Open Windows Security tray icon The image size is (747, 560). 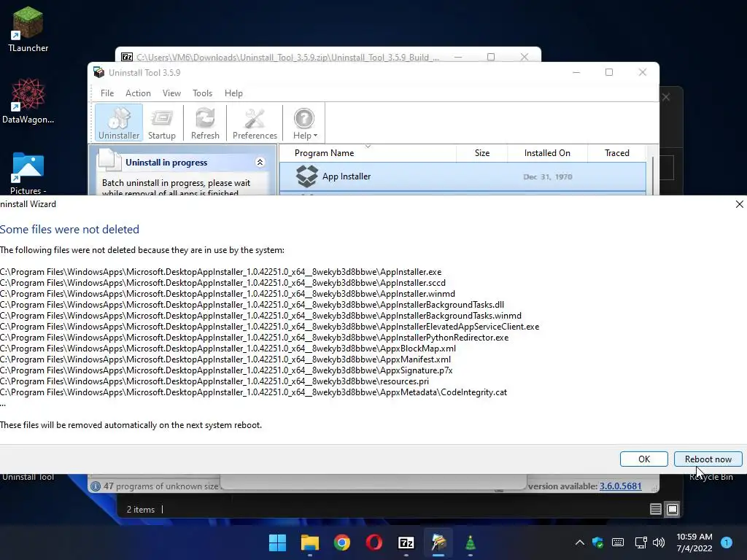click(x=598, y=542)
